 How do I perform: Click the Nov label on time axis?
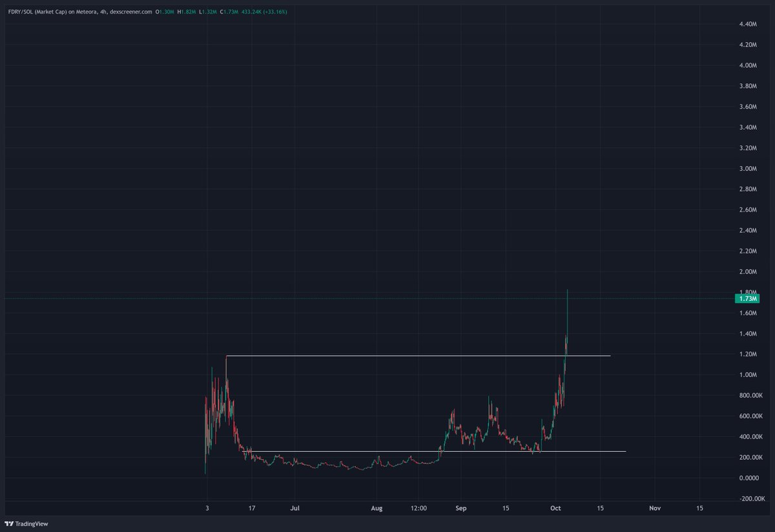(x=655, y=509)
